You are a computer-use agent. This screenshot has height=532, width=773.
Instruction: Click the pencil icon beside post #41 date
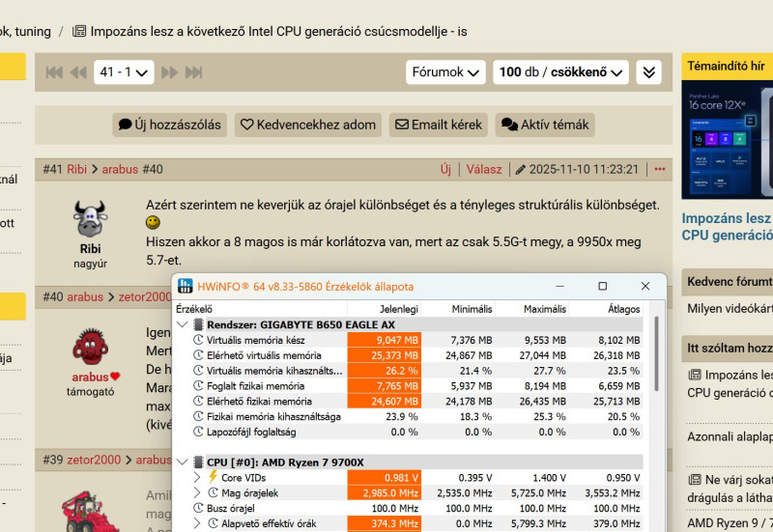click(520, 170)
